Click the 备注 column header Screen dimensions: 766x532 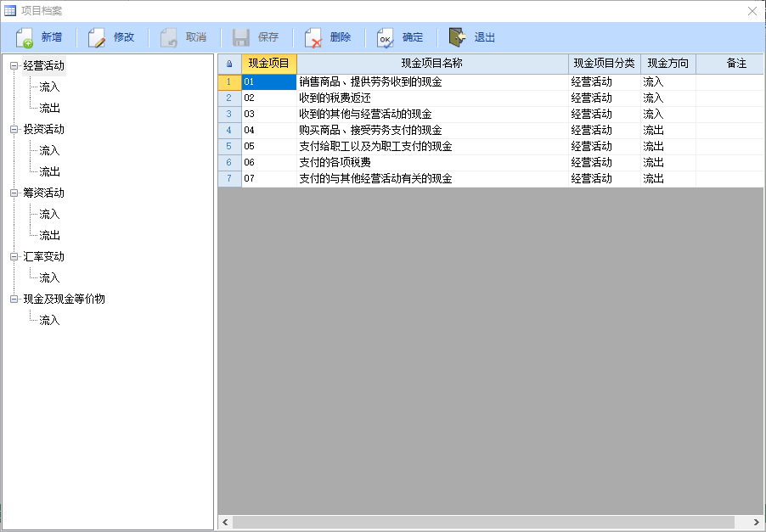(729, 64)
